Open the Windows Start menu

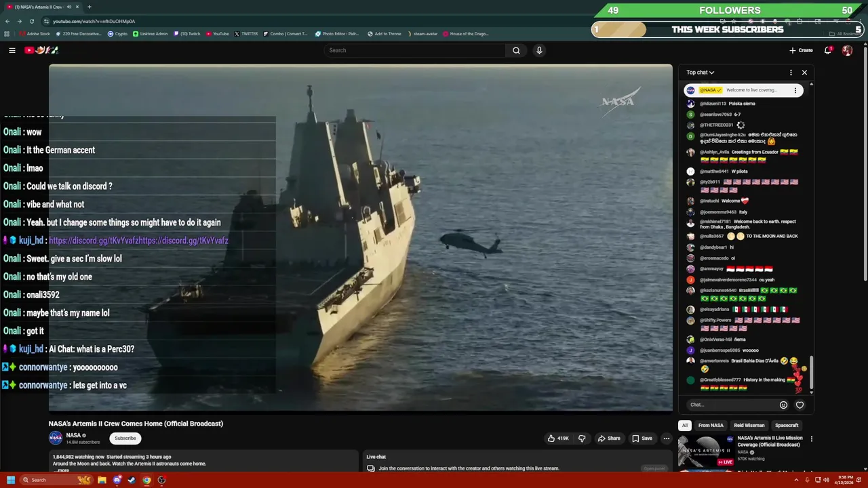(11, 480)
